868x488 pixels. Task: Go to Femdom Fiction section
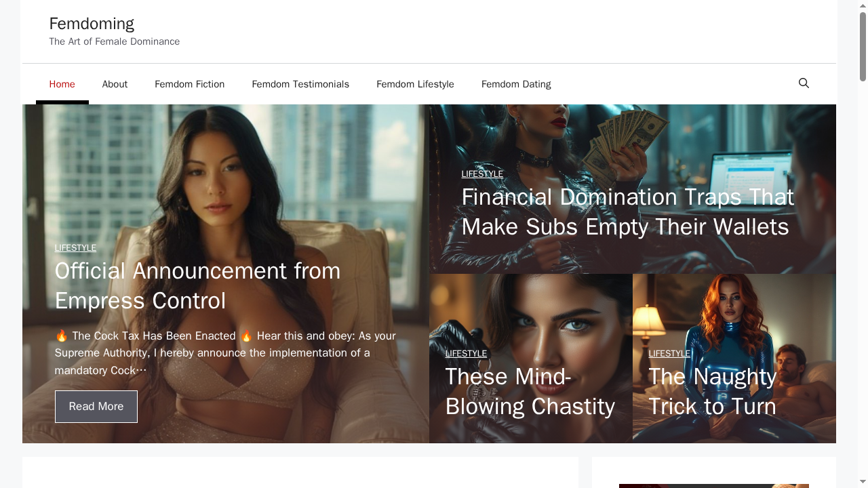click(x=189, y=84)
